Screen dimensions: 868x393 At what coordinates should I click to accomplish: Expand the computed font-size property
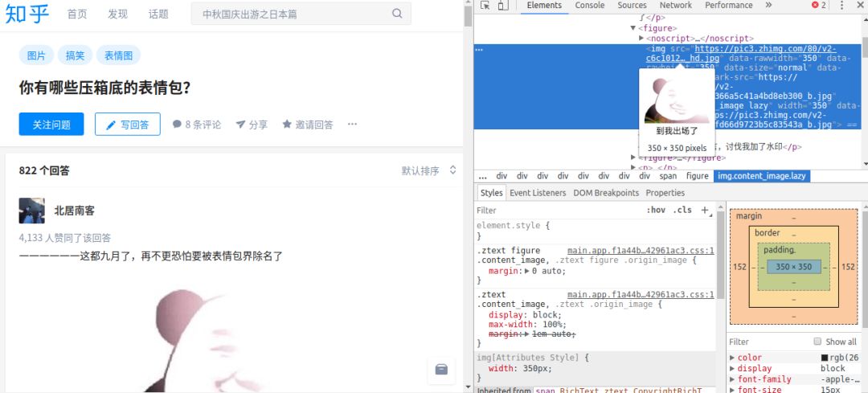click(x=732, y=390)
